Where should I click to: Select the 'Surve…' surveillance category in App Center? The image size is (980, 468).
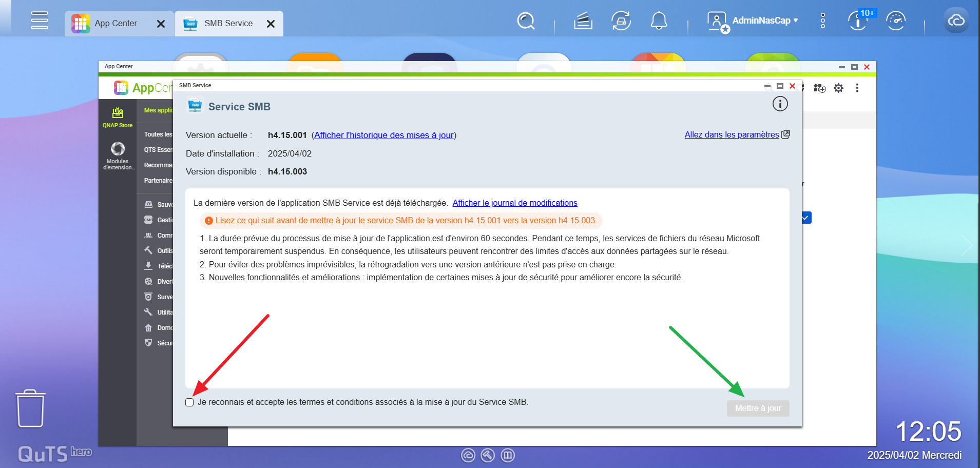[x=158, y=297]
